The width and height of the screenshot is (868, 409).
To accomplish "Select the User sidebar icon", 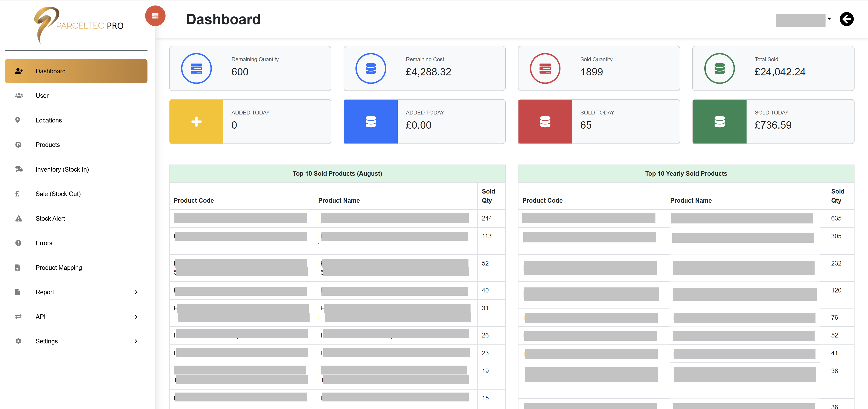I will pyautogui.click(x=18, y=96).
